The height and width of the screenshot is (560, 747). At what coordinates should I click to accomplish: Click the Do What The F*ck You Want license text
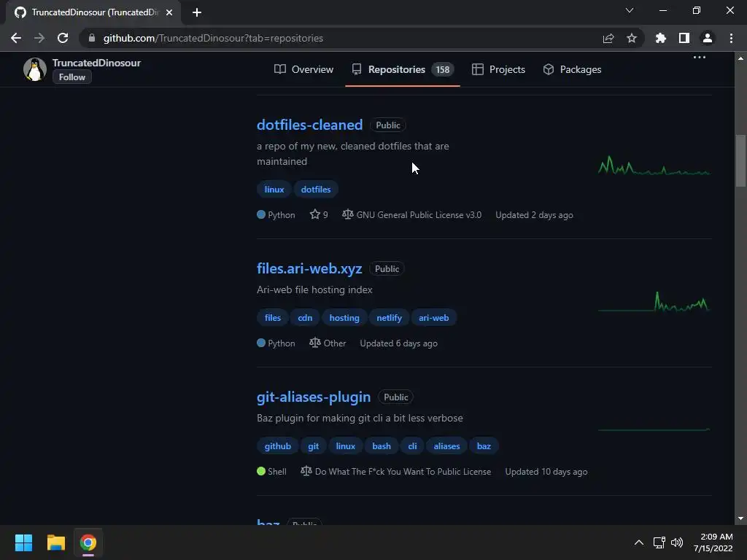(x=403, y=472)
